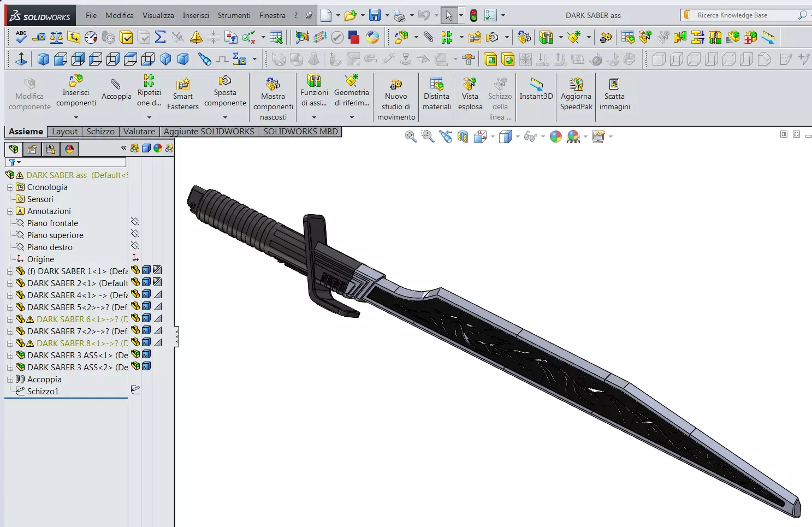Start Nuovo studio di movimento
This screenshot has height=527, width=812.
pyautogui.click(x=396, y=98)
